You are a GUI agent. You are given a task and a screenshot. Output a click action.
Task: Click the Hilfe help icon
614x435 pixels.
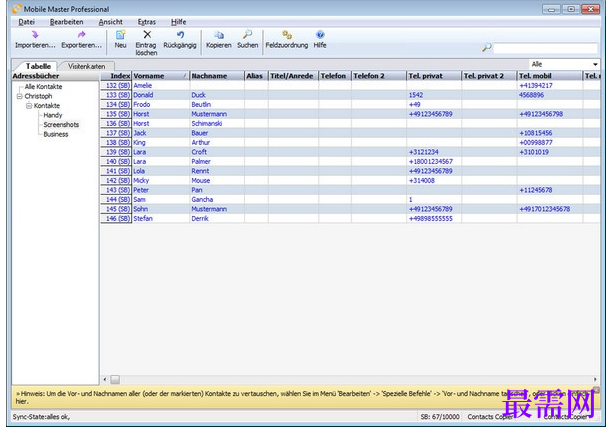tap(320, 35)
